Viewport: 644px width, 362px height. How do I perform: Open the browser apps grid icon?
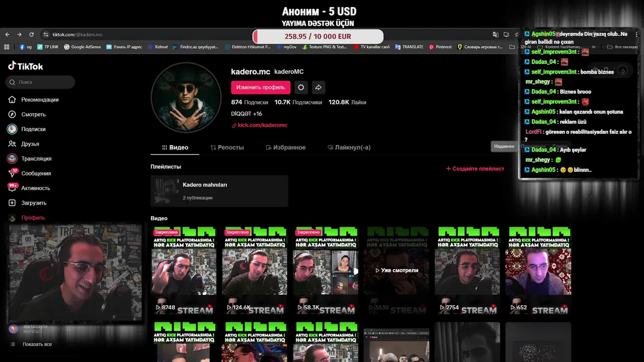(x=7, y=47)
